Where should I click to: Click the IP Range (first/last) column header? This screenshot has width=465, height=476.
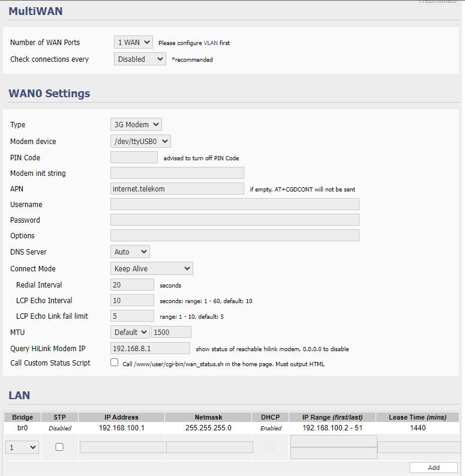[332, 417]
